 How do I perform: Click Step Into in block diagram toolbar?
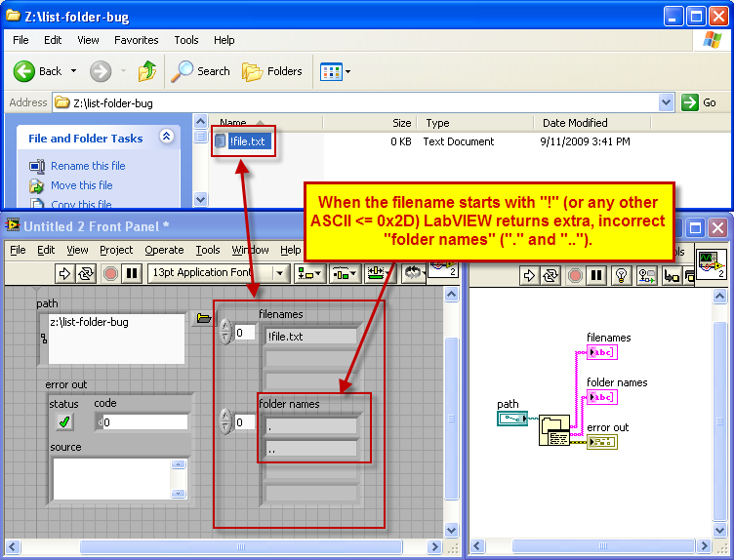point(672,275)
